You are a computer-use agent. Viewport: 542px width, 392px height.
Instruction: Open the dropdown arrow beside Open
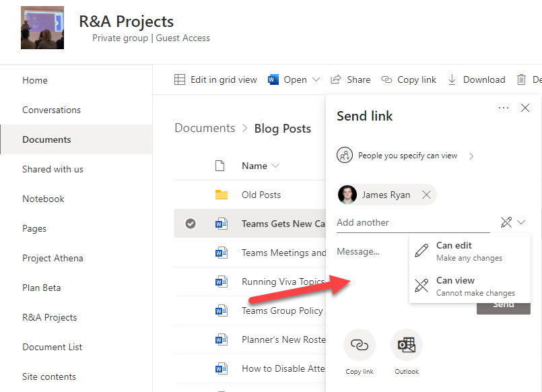tap(316, 79)
